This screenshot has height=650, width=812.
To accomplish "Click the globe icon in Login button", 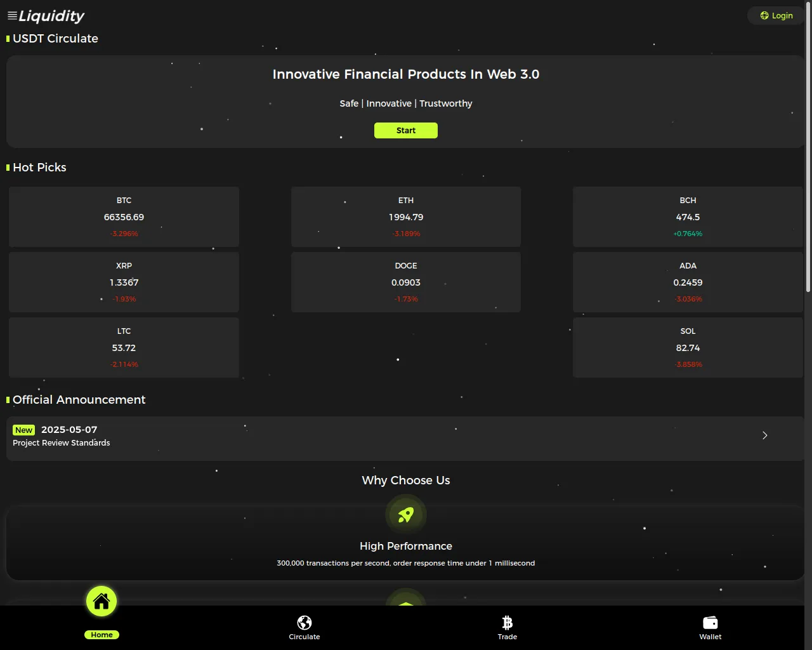I will [x=764, y=15].
